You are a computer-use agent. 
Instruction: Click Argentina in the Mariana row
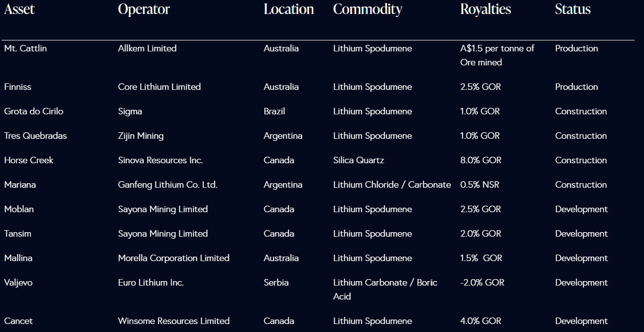pos(283,185)
